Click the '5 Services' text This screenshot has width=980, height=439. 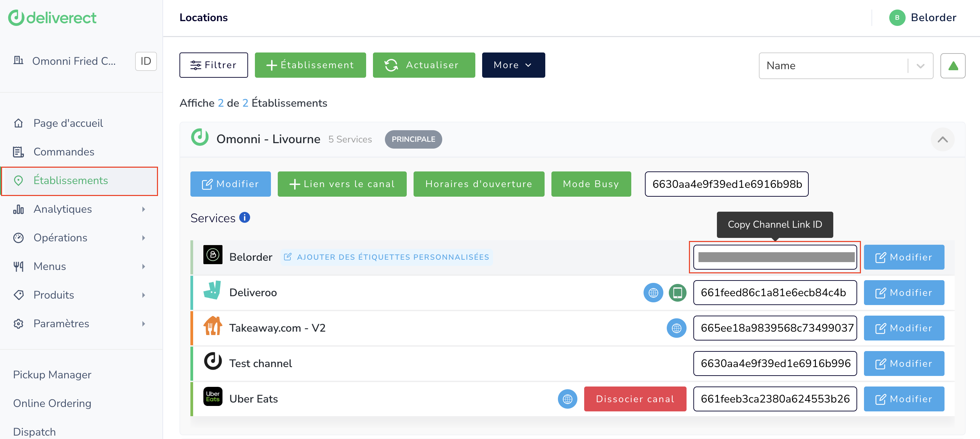coord(350,139)
